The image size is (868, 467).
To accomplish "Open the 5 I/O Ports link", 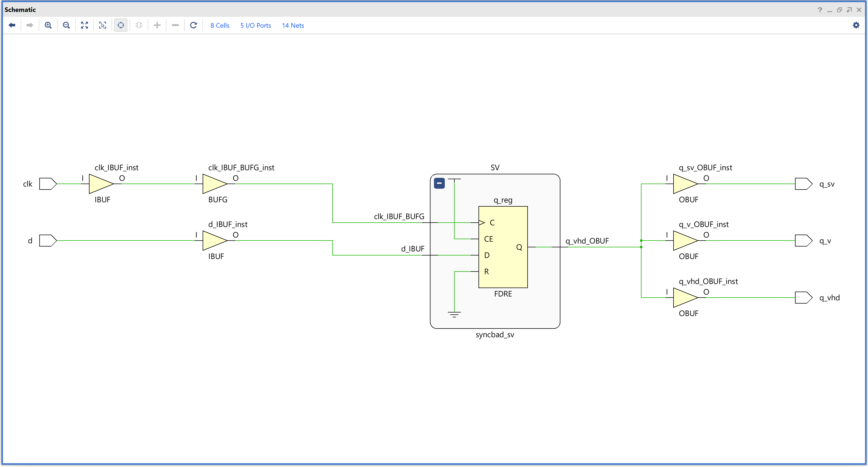I will click(x=256, y=25).
